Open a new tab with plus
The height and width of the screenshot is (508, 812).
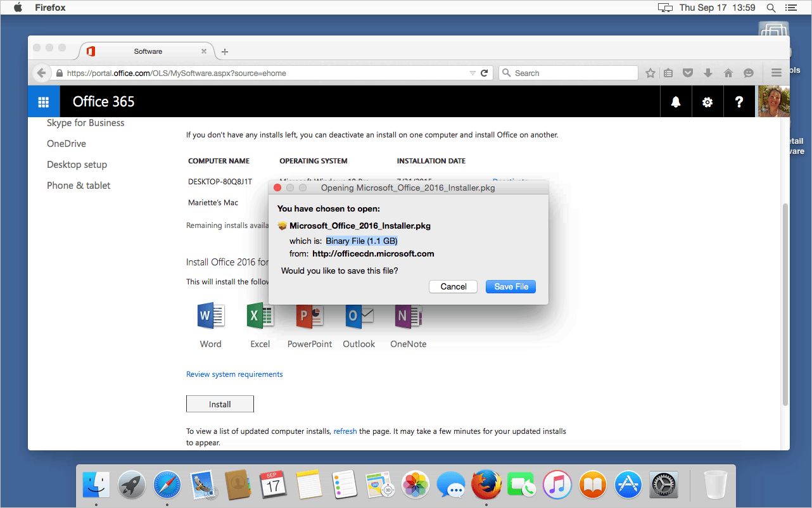click(x=225, y=51)
